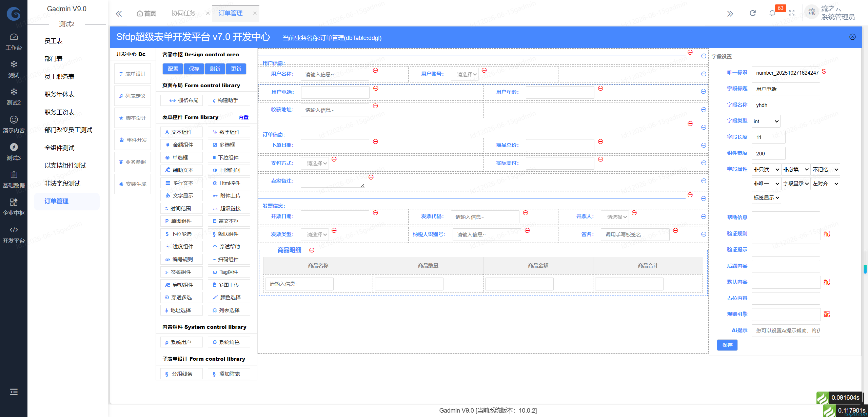The width and height of the screenshot is (868, 417).
Task: Add the 颜色选择 component
Action: pos(229,298)
